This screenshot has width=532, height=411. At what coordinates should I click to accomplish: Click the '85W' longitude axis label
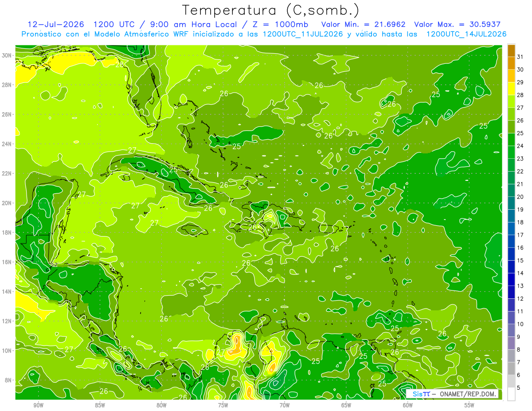(x=100, y=405)
